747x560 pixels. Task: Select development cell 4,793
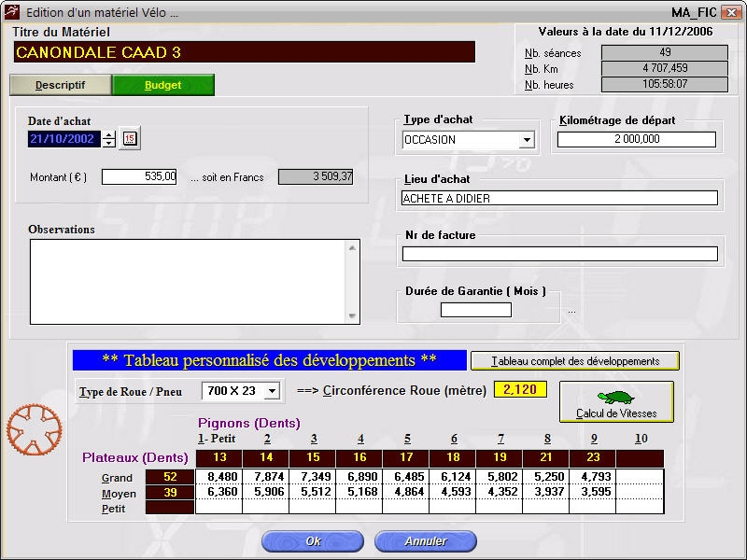point(592,477)
